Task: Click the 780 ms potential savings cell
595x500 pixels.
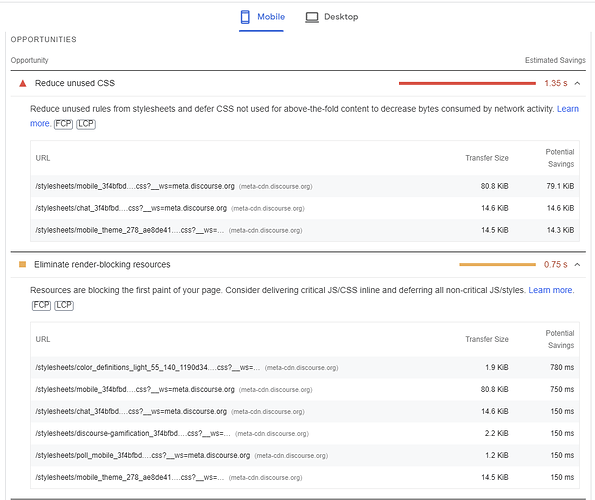Action: pos(562,368)
